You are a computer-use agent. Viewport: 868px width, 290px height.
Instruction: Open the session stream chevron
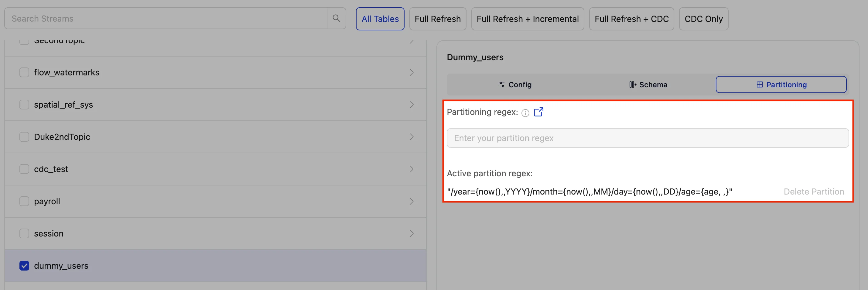[412, 233]
